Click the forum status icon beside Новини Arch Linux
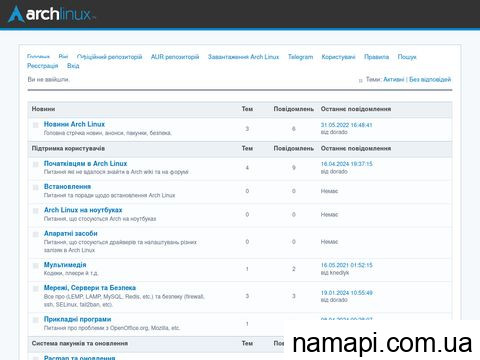This screenshot has width=480, height=360. click(36, 125)
